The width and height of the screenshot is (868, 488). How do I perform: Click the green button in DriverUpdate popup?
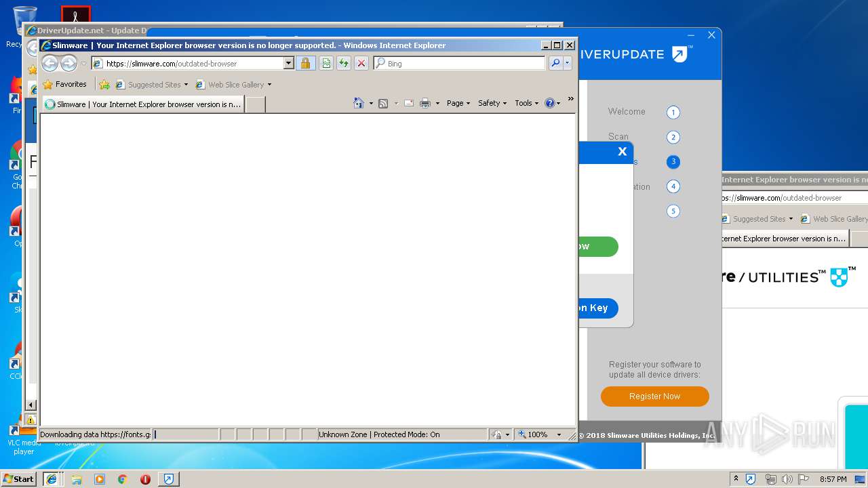pos(598,247)
